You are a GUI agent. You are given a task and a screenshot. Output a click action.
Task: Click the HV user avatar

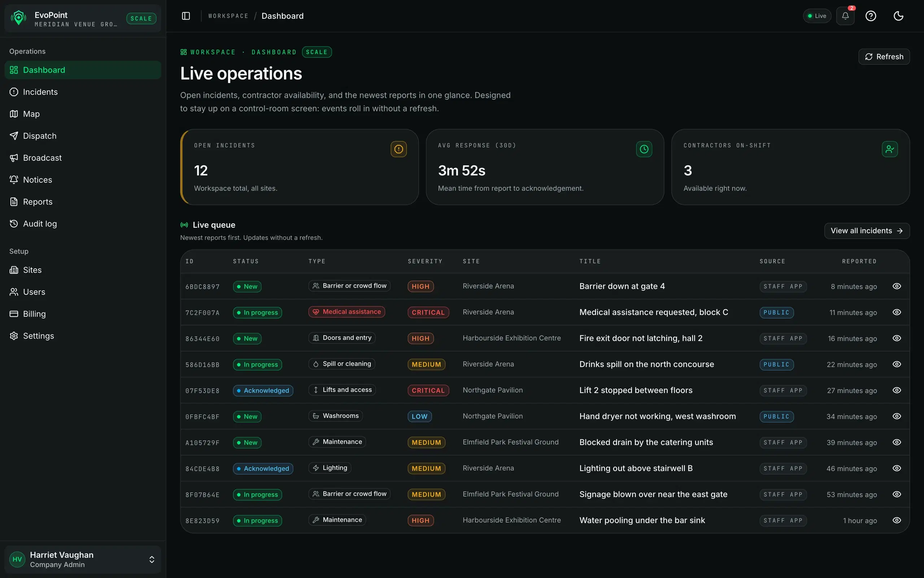17,560
